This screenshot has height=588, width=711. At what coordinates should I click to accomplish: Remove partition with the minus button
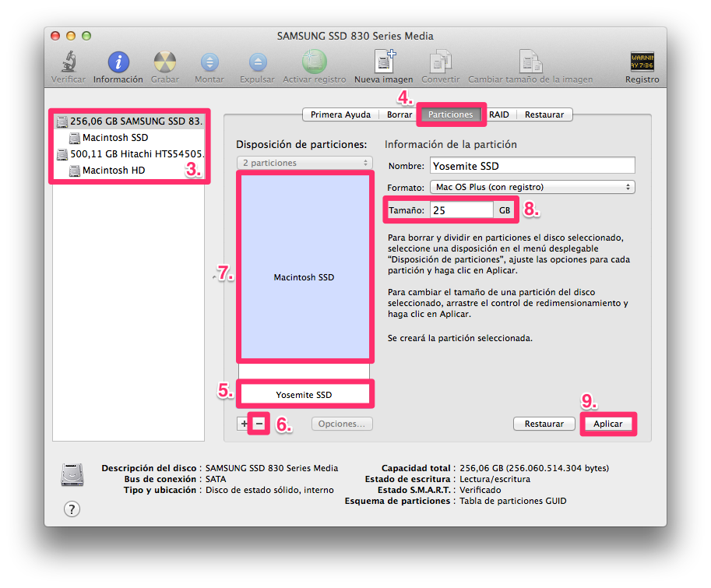[259, 424]
